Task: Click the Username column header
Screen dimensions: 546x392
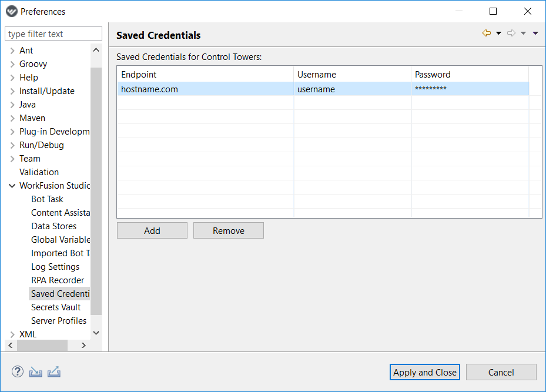Action: coord(353,75)
